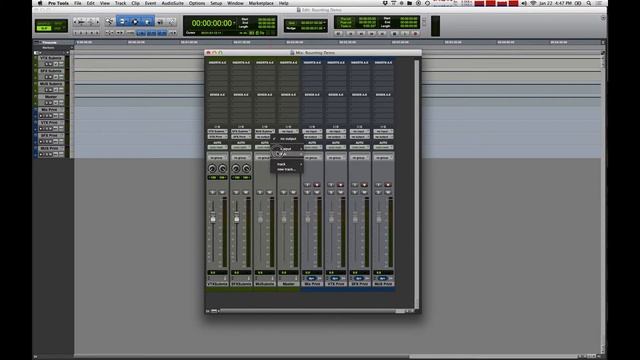Image resolution: width=640 pixels, height=360 pixels.
Task: Open the AudioSuite menu
Action: tap(172, 3)
